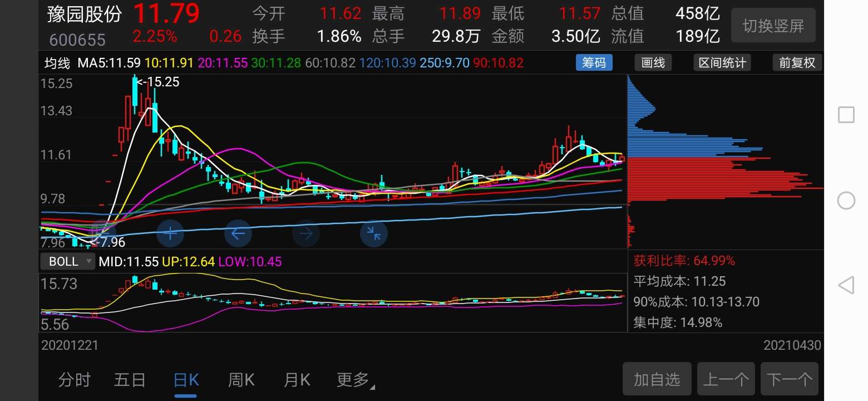Switch to the 分时 tab
Viewport: 868px width, 401px height.
(75, 380)
